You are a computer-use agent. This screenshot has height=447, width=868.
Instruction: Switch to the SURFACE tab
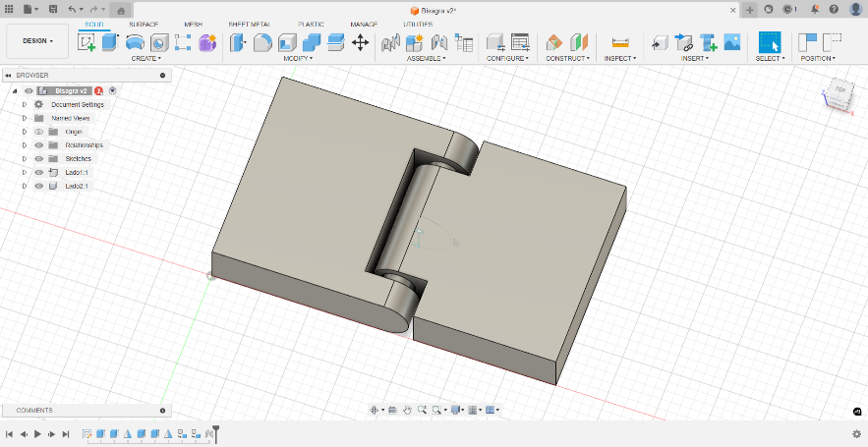[144, 25]
